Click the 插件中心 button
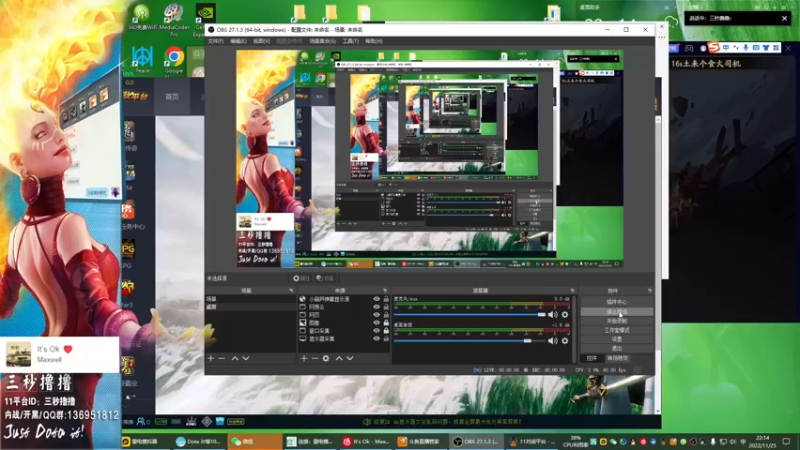Viewport: 800px width, 450px height. coord(617,302)
